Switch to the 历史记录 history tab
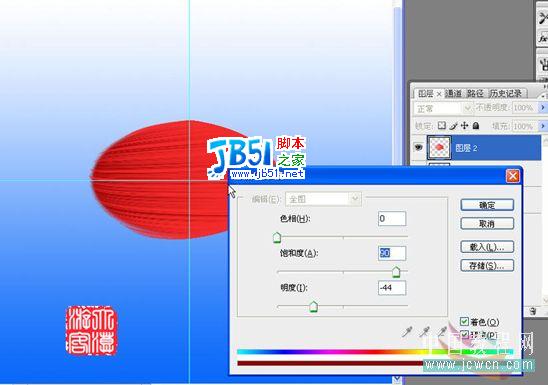This screenshot has height=385, width=548. [x=506, y=94]
